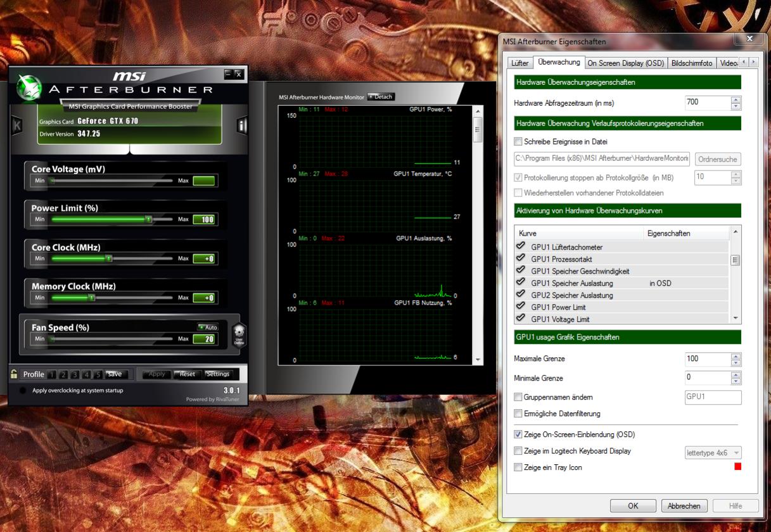Check 'Gruppennamen ändern' option

click(518, 397)
